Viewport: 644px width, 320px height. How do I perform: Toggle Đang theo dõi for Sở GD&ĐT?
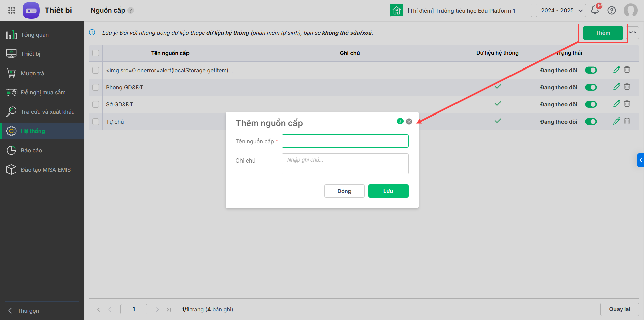click(591, 104)
